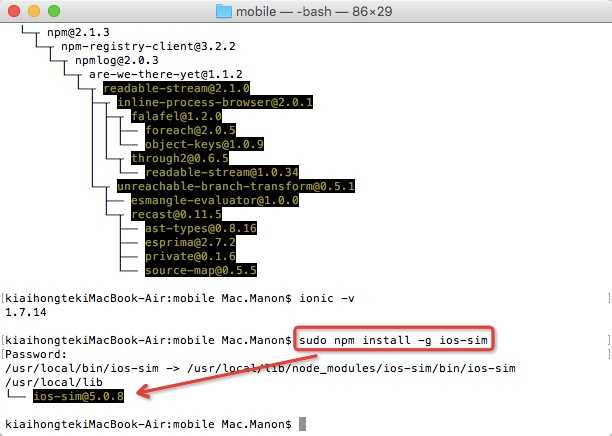
Task: Click the 'unreachable-branch-transform@0.5.1' entry
Action: pyautogui.click(x=236, y=187)
